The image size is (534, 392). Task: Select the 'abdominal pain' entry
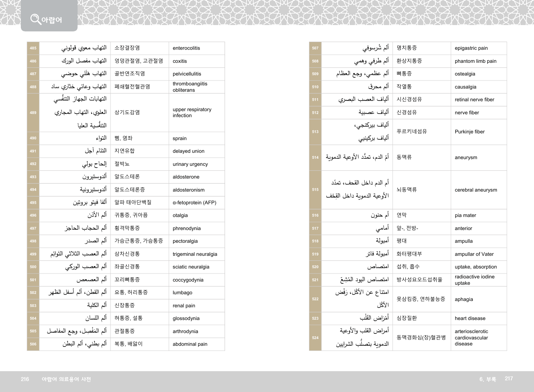pyautogui.click(x=190, y=344)
